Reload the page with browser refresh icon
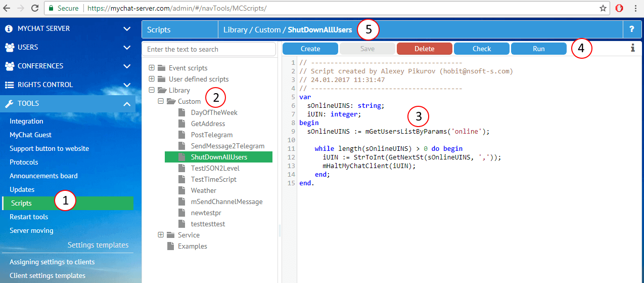644x283 pixels. (35, 8)
